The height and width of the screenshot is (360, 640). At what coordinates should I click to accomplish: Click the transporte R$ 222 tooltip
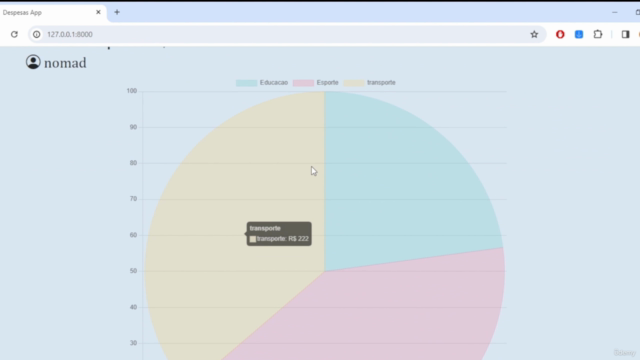pyautogui.click(x=279, y=234)
